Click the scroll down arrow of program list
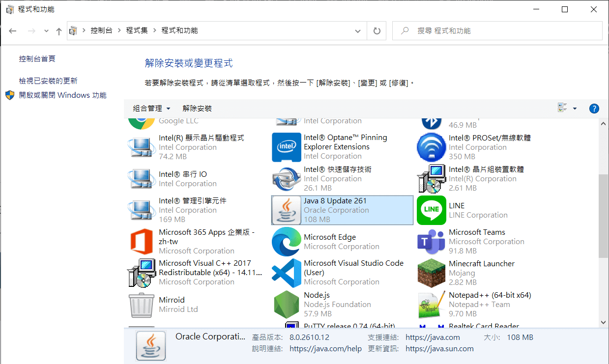This screenshot has height=364, width=609. pyautogui.click(x=604, y=322)
